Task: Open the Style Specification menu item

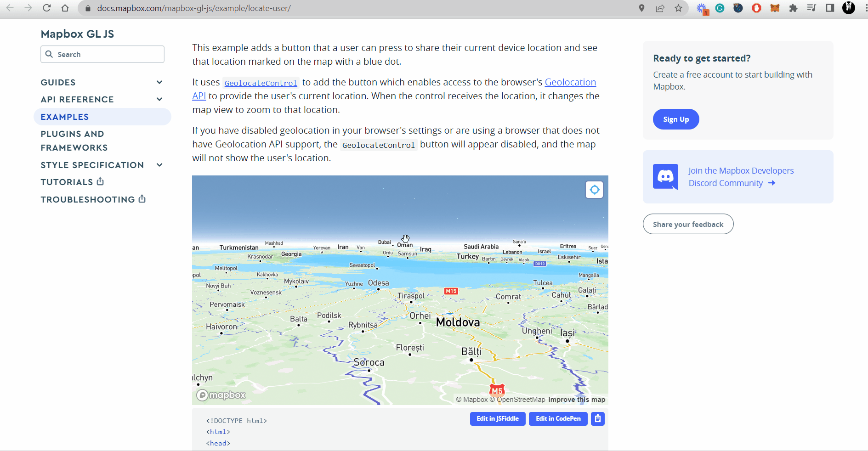Action: (x=92, y=165)
